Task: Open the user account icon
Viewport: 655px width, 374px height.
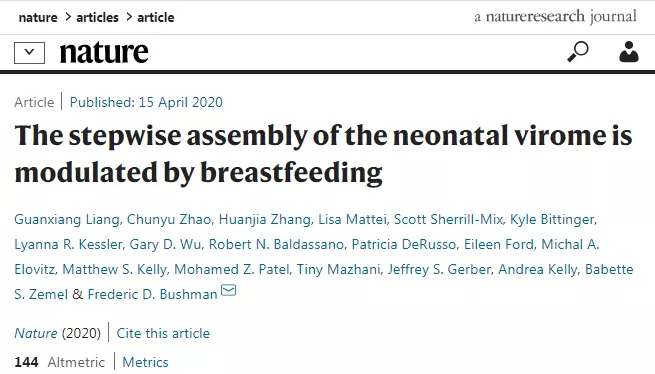Action: click(x=629, y=52)
